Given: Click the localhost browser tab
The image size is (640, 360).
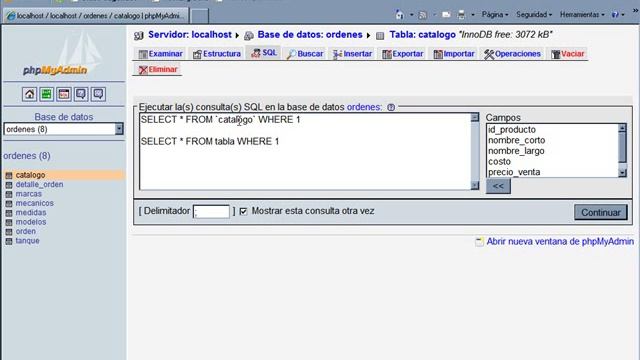Looking at the screenshot, I should coord(96,16).
